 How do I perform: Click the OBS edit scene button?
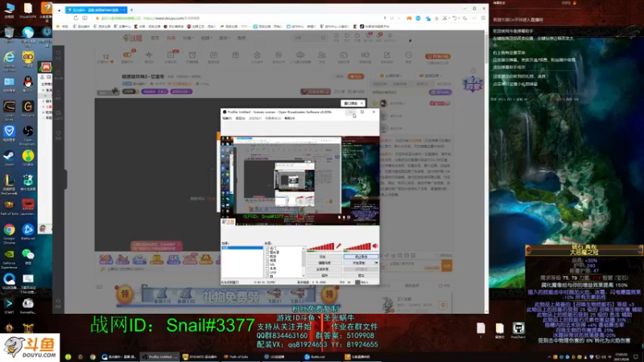[323, 263]
